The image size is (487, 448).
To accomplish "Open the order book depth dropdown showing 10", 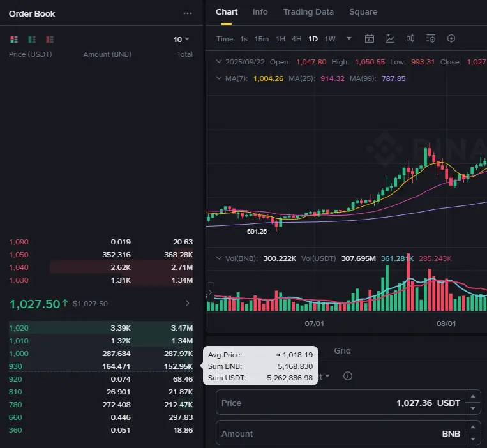I will [181, 40].
